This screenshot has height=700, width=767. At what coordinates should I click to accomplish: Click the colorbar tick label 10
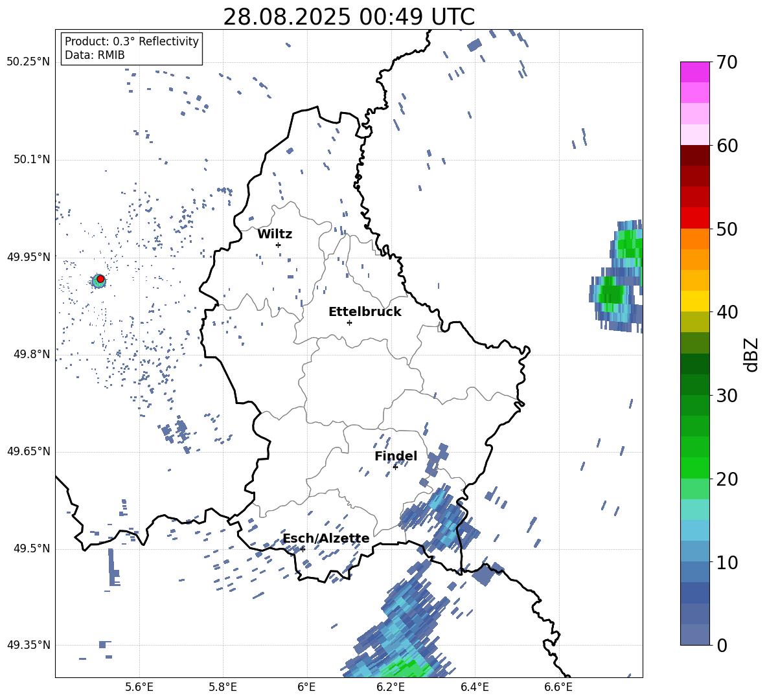coord(727,563)
